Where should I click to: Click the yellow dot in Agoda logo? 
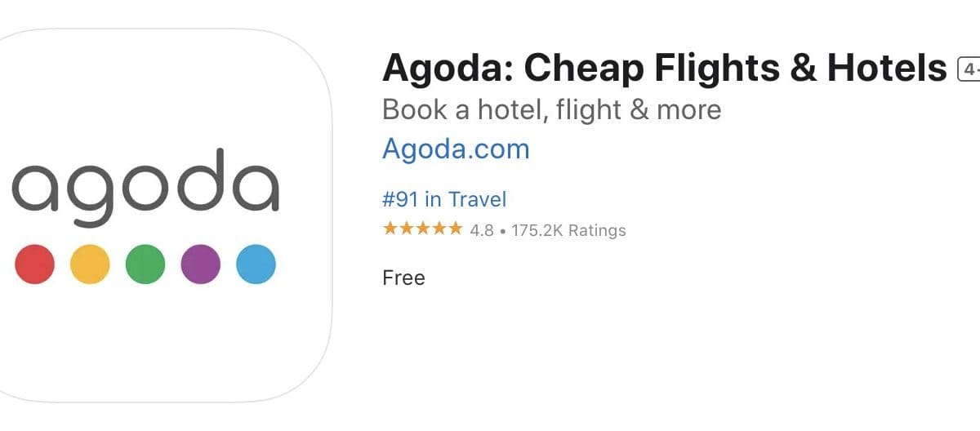(x=90, y=264)
